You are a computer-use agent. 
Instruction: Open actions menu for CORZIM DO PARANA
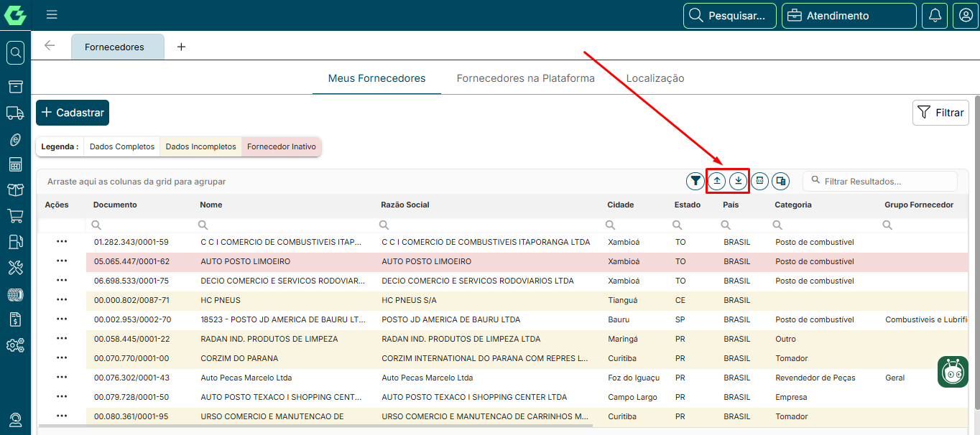point(62,358)
